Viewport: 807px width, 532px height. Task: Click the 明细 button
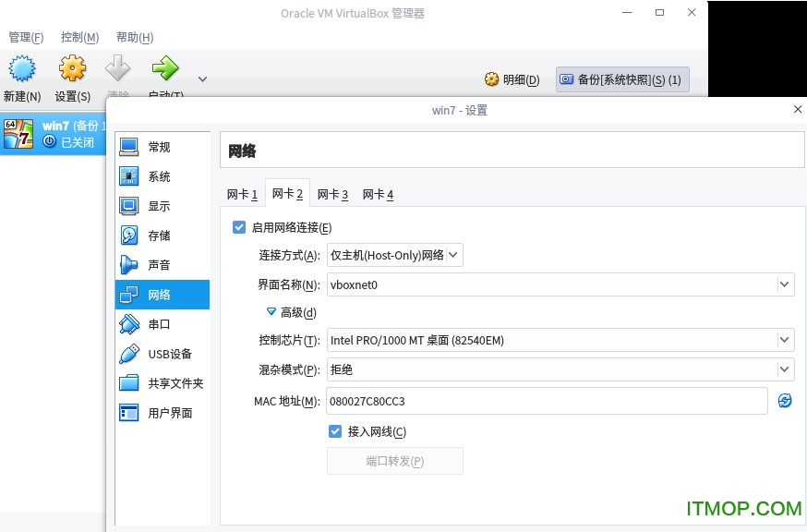(x=511, y=79)
